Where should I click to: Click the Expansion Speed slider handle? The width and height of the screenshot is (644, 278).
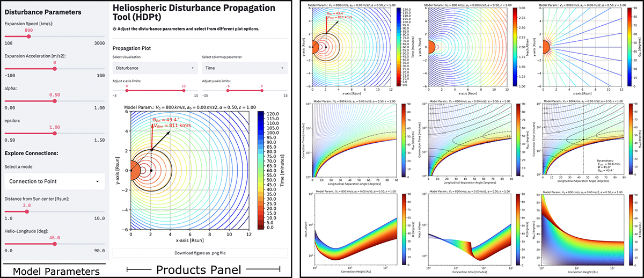[x=28, y=37]
